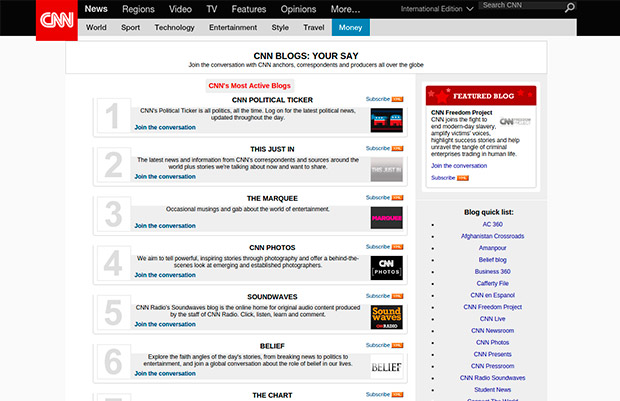Viewport: 620px width, 401px height.
Task: Click the Belief RSS icon
Action: (x=397, y=345)
